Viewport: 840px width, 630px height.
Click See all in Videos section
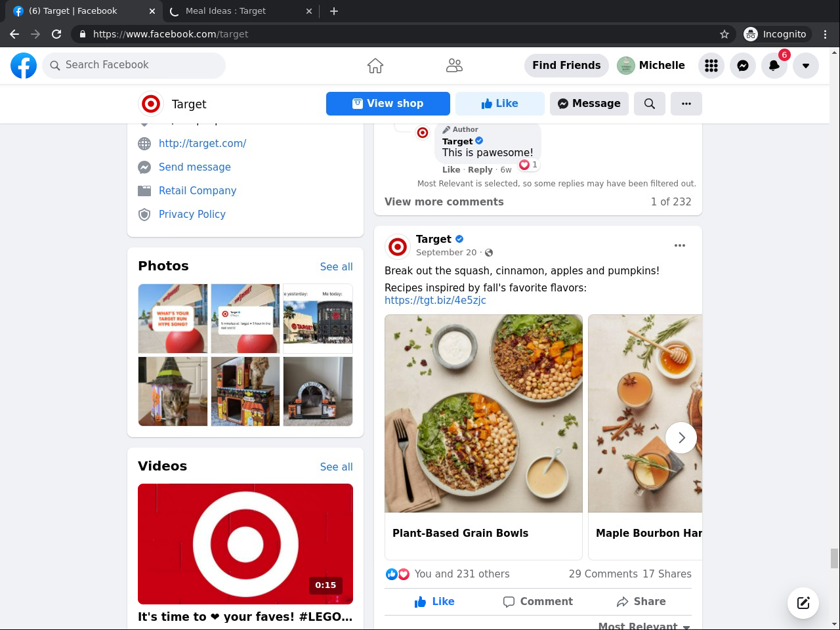coord(336,467)
